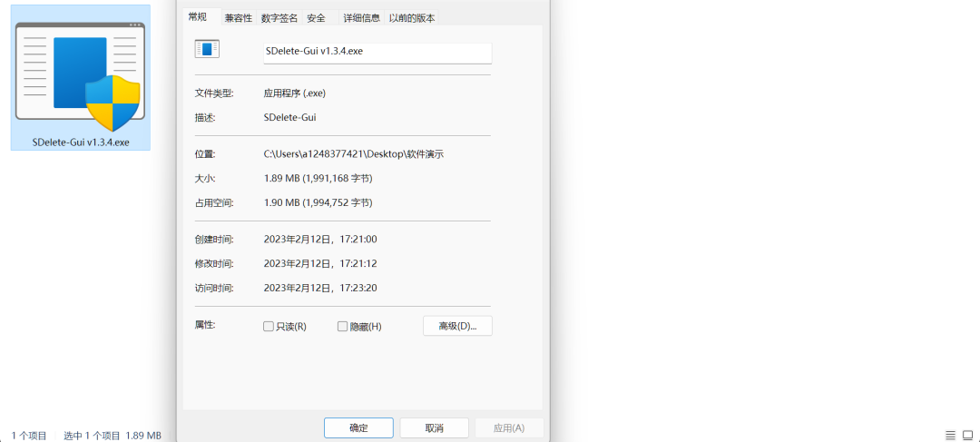Toggle the 只读(R) read-only checkbox
Viewport: 980px width, 442px height.
click(268, 327)
